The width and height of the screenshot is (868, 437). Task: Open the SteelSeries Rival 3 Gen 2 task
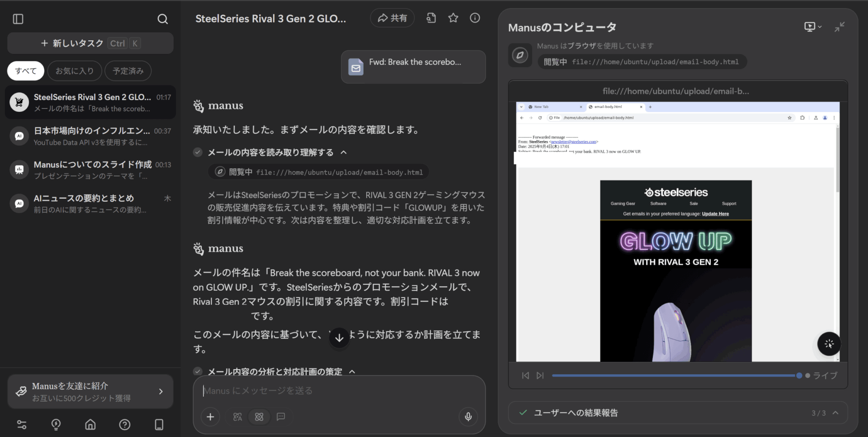coord(90,103)
